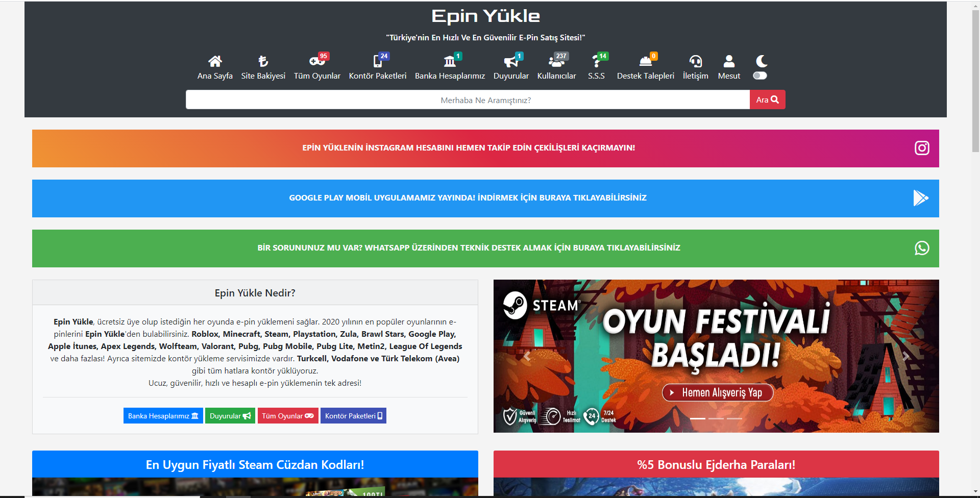Open Tüm Oyunlar gamepad icon in navbar
This screenshot has height=498, width=980.
tap(317, 61)
